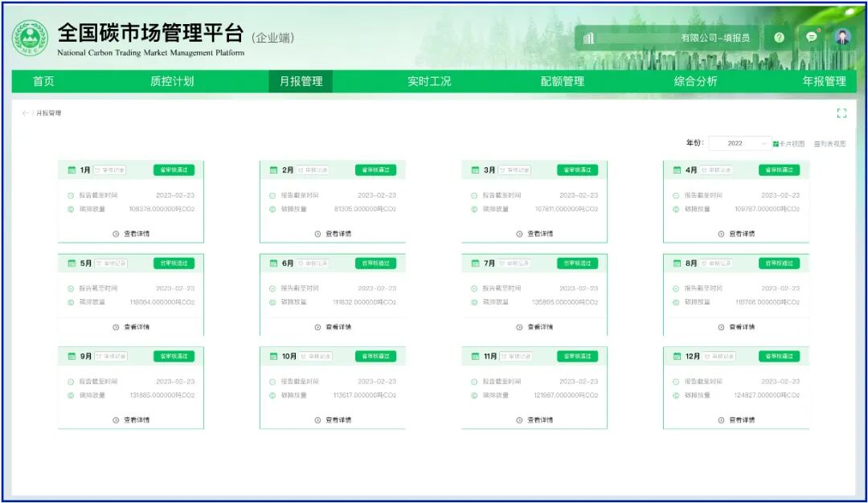Image resolution: width=868 pixels, height=503 pixels.
Task: Go to the 首页 tab
Action: (x=43, y=81)
